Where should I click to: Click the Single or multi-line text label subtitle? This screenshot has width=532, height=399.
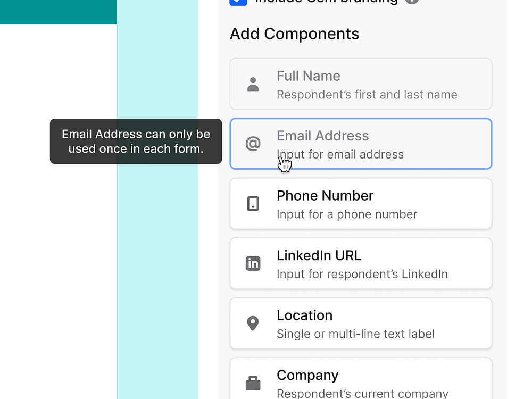click(x=356, y=334)
